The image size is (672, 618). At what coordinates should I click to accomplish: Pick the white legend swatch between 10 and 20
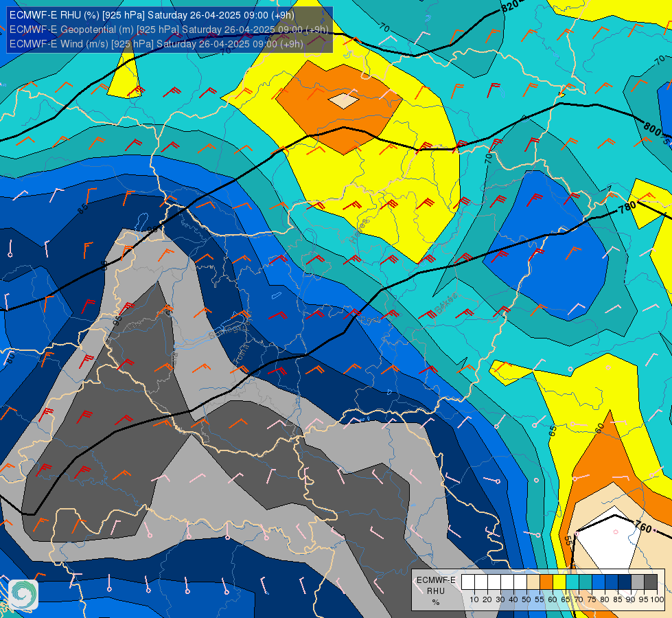click(x=481, y=582)
